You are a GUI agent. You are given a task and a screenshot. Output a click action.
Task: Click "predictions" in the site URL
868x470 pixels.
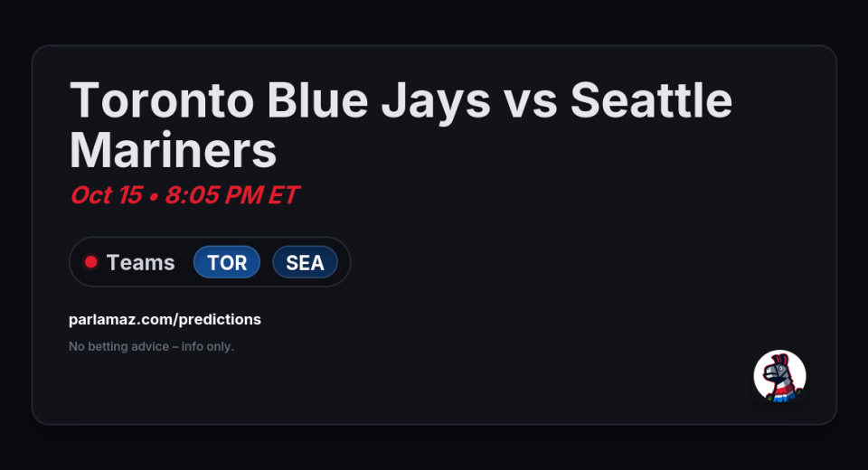pos(220,319)
